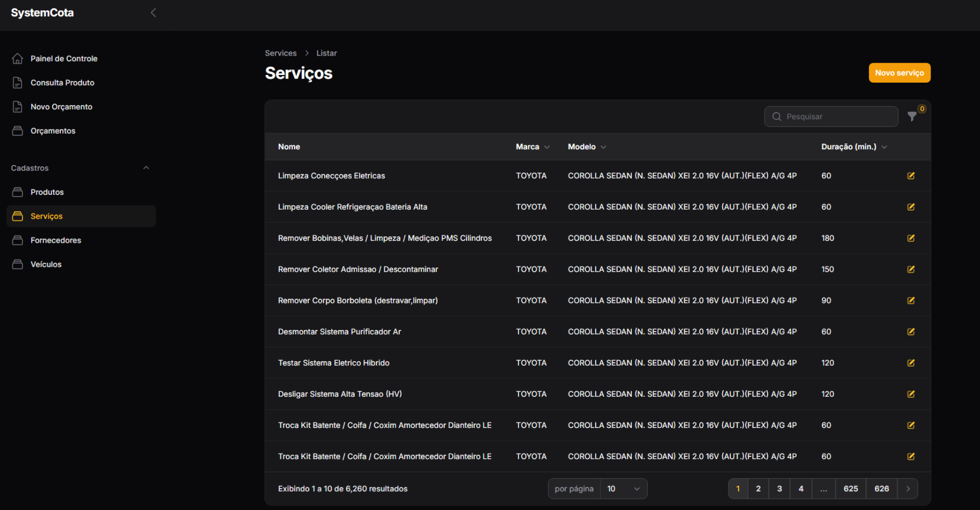Image resolution: width=980 pixels, height=510 pixels.
Task: Click the Fornecedores sidebar icon
Action: point(17,240)
